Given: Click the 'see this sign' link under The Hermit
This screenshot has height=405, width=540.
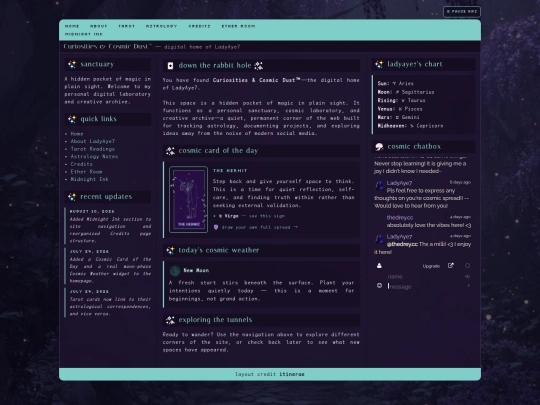Looking at the screenshot, I should click(x=267, y=216).
